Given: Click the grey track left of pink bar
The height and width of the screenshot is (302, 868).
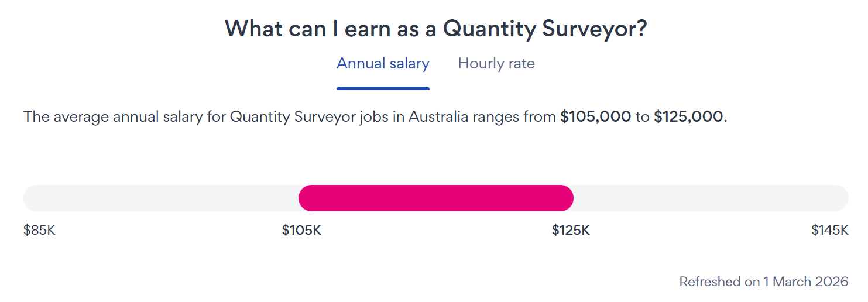Looking at the screenshot, I should click(x=161, y=198).
